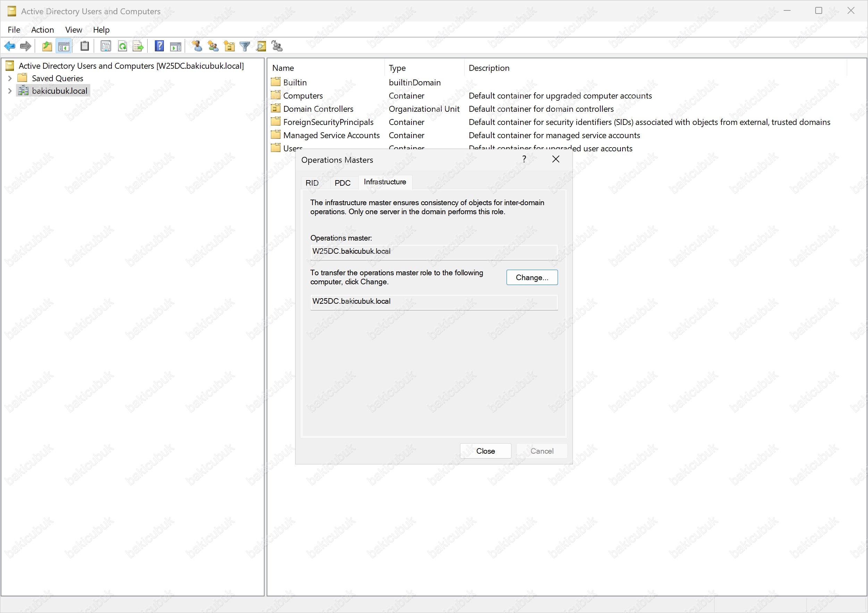
Task: Select the Builtin row name
Action: [x=295, y=82]
